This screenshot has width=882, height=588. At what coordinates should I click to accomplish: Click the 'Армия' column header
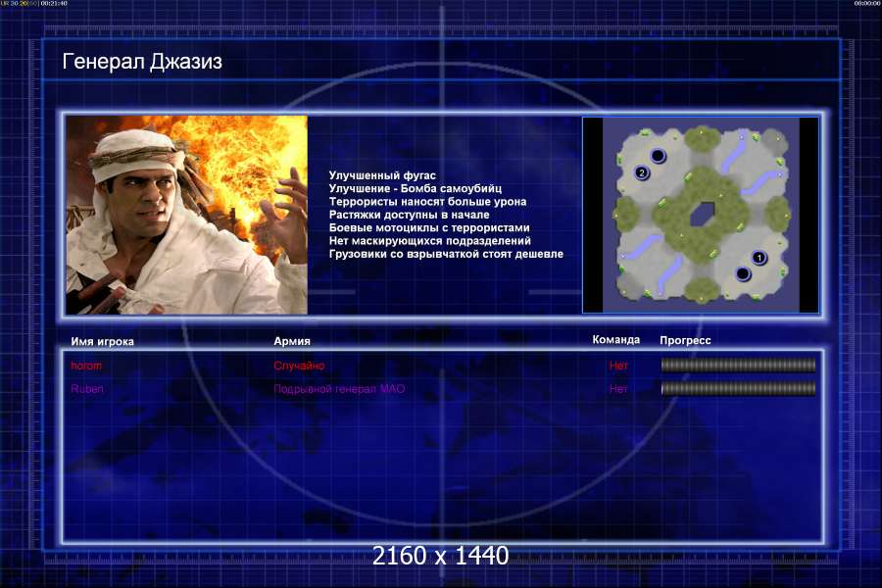coord(292,341)
